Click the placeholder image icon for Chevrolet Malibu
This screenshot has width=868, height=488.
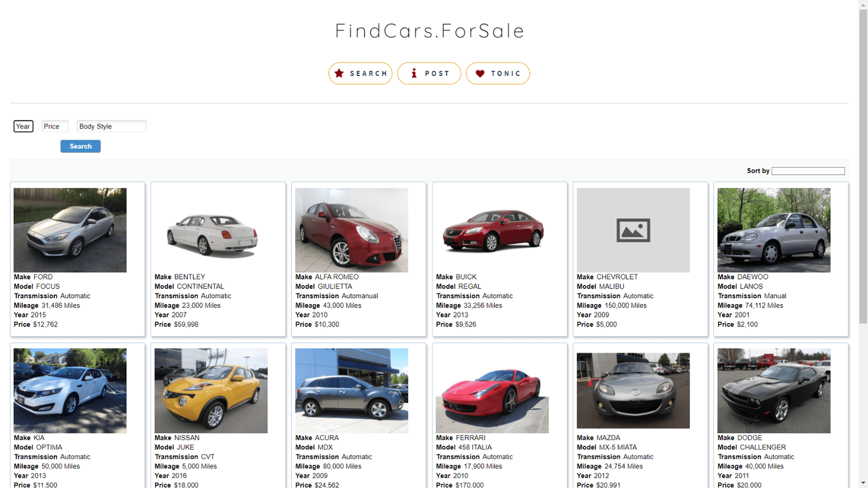(x=633, y=230)
